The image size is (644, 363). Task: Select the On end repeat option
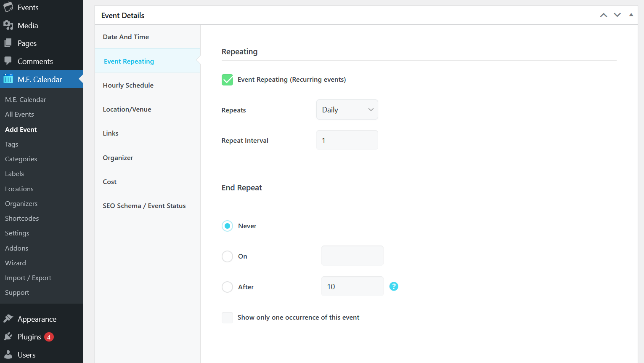coord(227,256)
